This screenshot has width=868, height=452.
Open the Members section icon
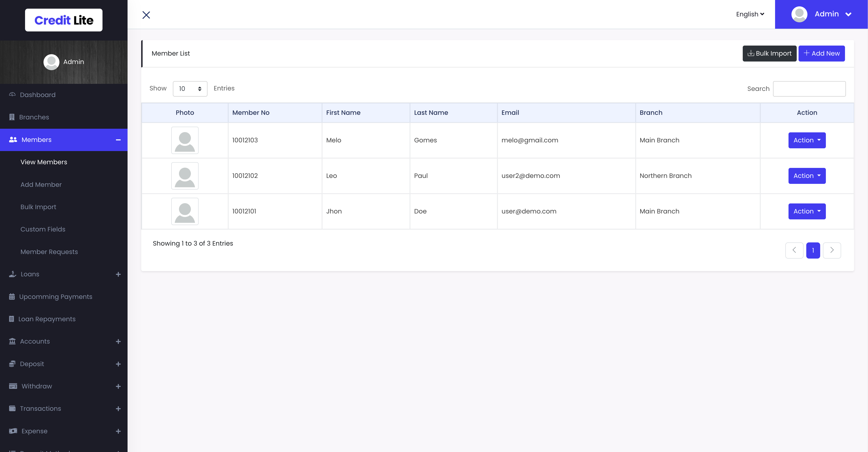pyautogui.click(x=13, y=140)
